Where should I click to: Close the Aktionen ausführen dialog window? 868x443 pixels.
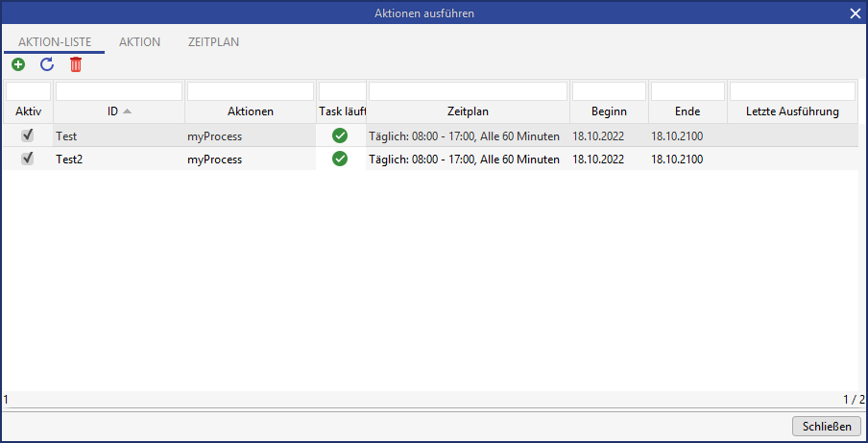tap(855, 13)
